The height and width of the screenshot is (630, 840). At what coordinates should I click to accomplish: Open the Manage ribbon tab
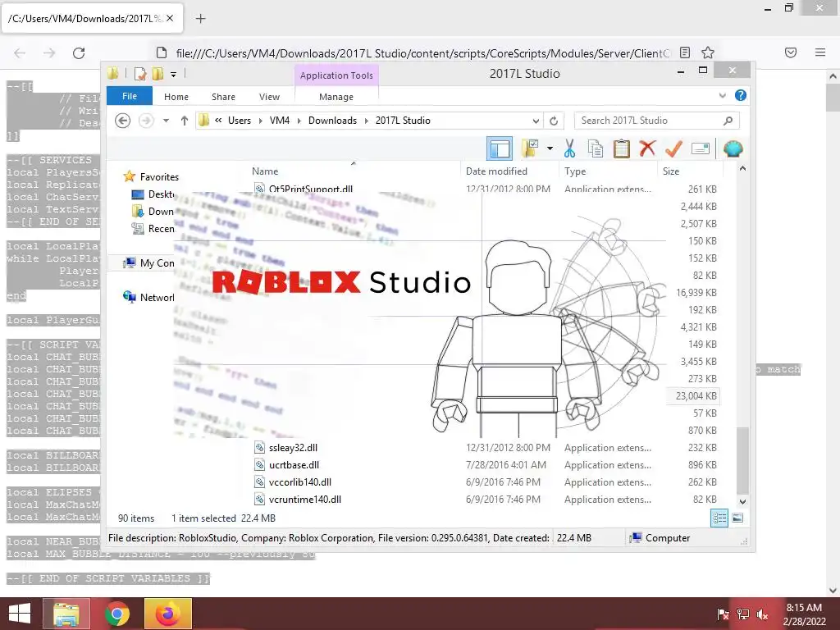coord(336,97)
